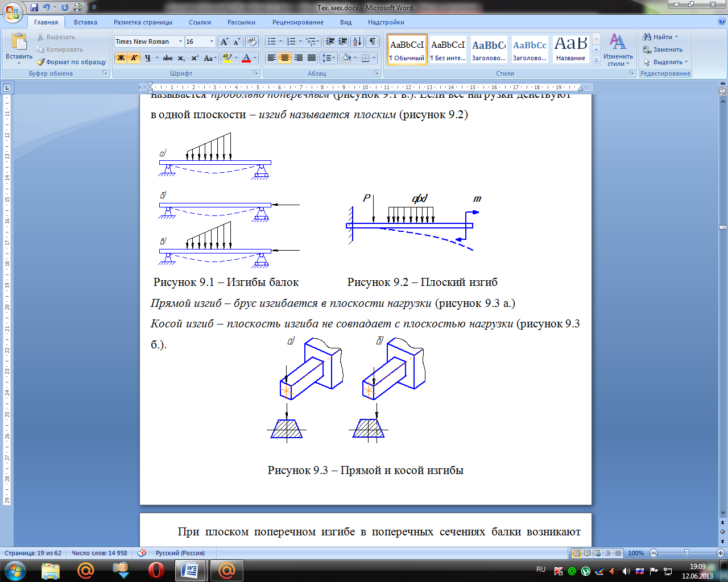This screenshot has width=728, height=582.
Task: Toggle superscript formatting
Action: coord(195,58)
